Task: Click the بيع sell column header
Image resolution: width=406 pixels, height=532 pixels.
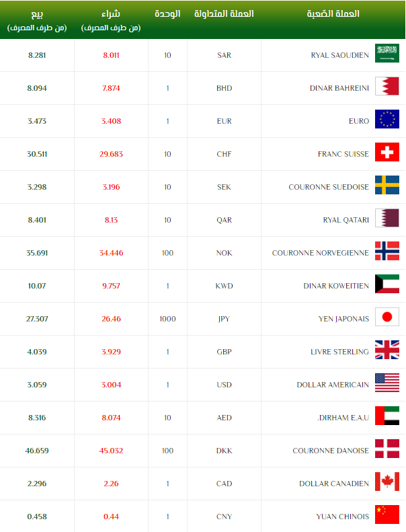Action: coord(36,14)
